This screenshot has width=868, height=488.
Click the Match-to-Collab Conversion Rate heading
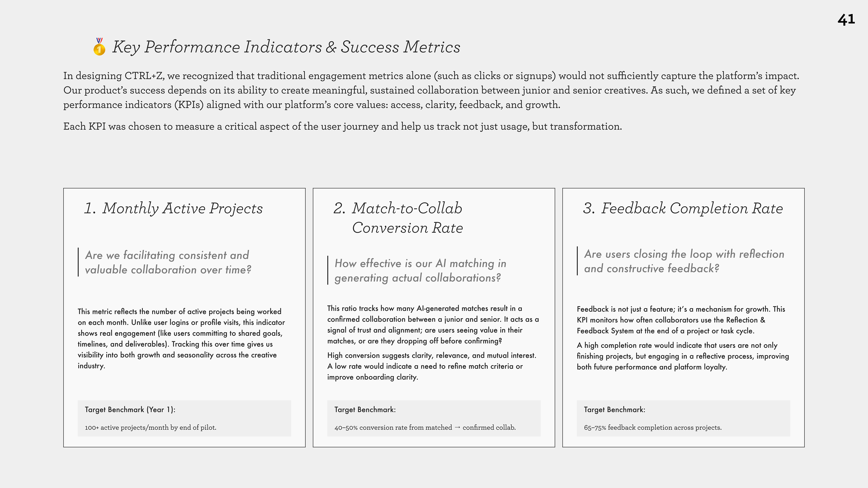pos(398,218)
